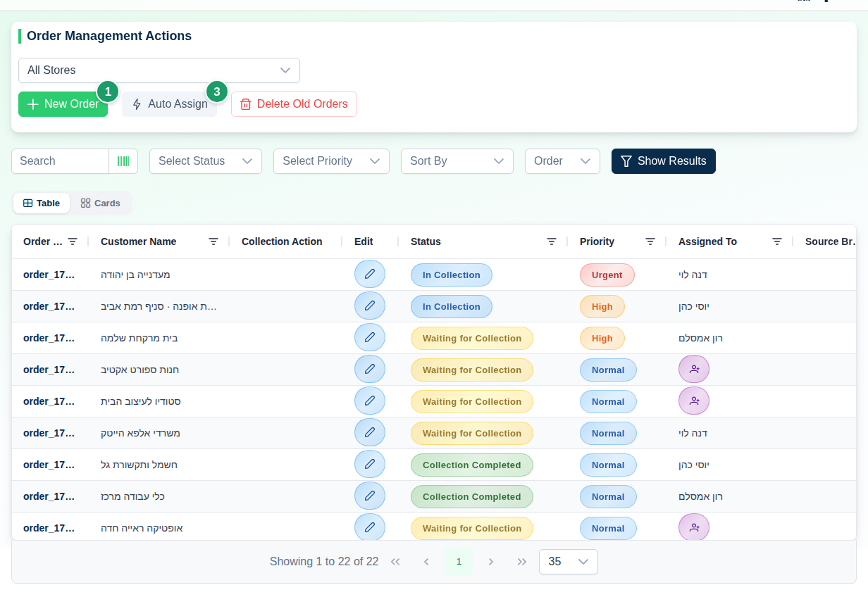The width and height of the screenshot is (868, 616).
Task: Open the Order direction dropdown
Action: pos(562,161)
